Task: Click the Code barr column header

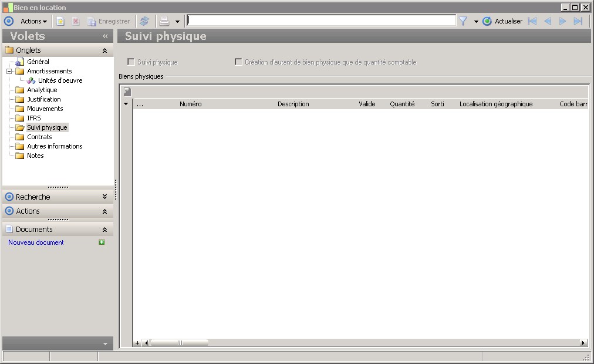Action: [x=573, y=104]
